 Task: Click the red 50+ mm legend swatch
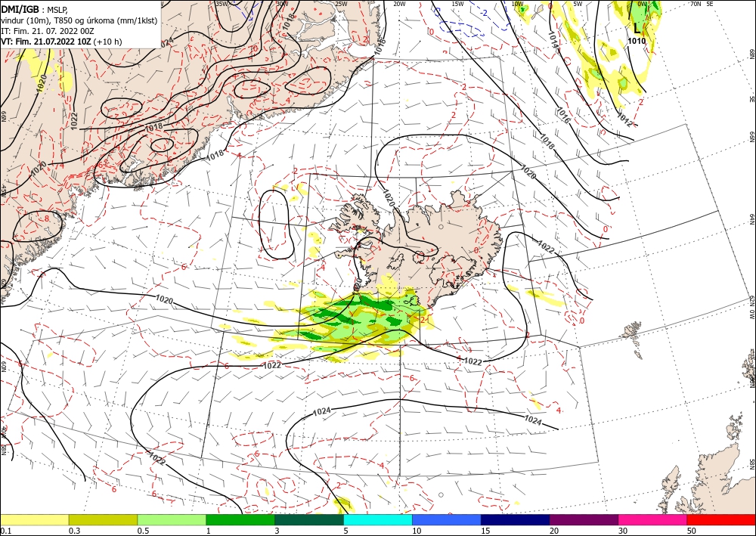click(x=721, y=520)
